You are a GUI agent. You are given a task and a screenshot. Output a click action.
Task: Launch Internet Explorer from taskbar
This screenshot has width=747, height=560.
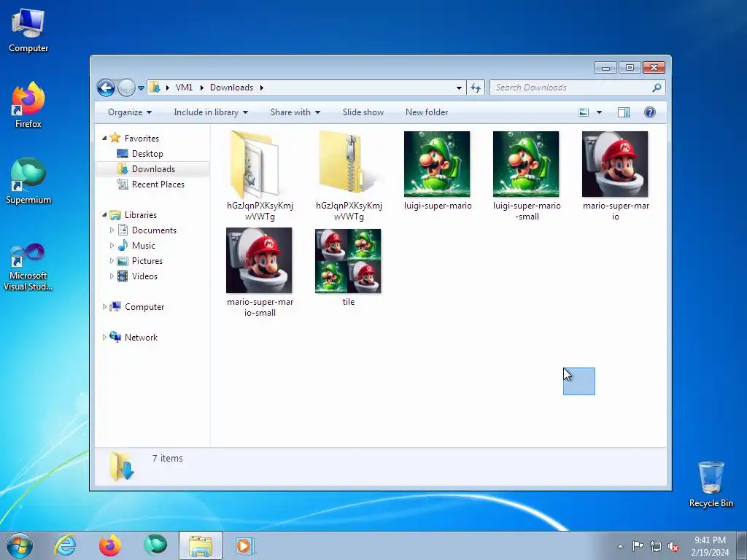coord(65,545)
